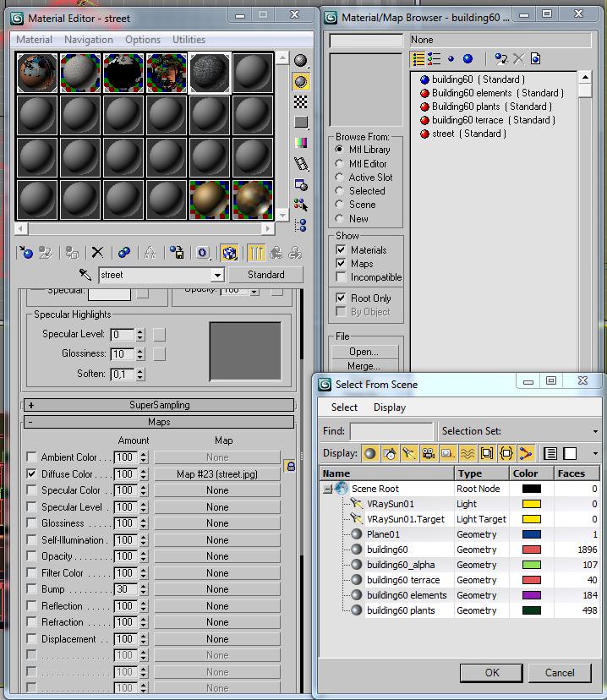This screenshot has height=700, width=607.
Task: Toggle checkered Background icon in Material Editor
Action: (x=301, y=102)
